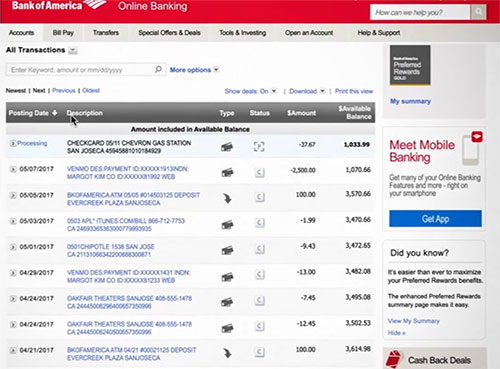500x369 pixels.
Task: Expand the 04/21/2017 transaction details
Action: click(13, 350)
